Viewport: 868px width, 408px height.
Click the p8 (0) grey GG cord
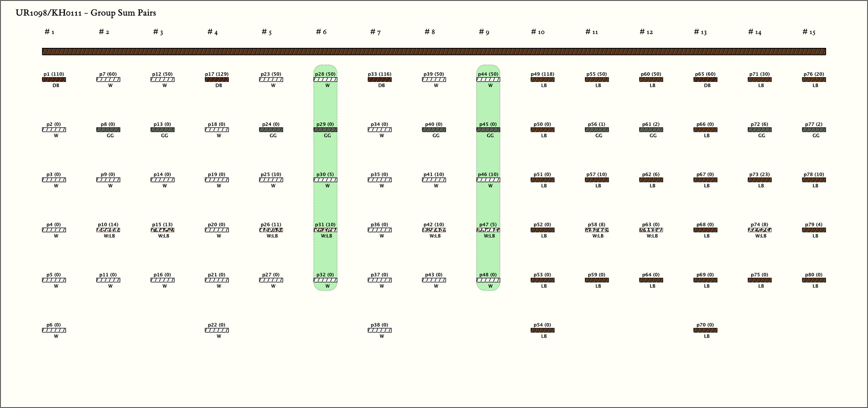coord(108,130)
